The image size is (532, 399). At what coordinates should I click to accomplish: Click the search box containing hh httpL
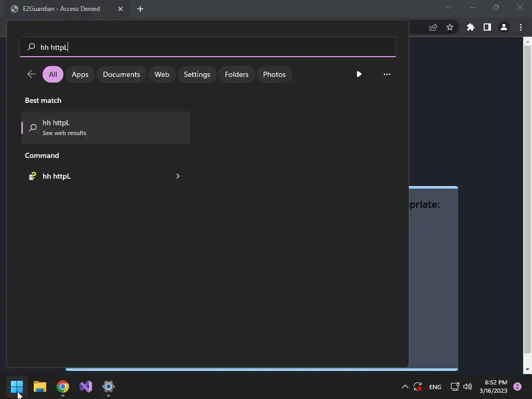coord(208,47)
